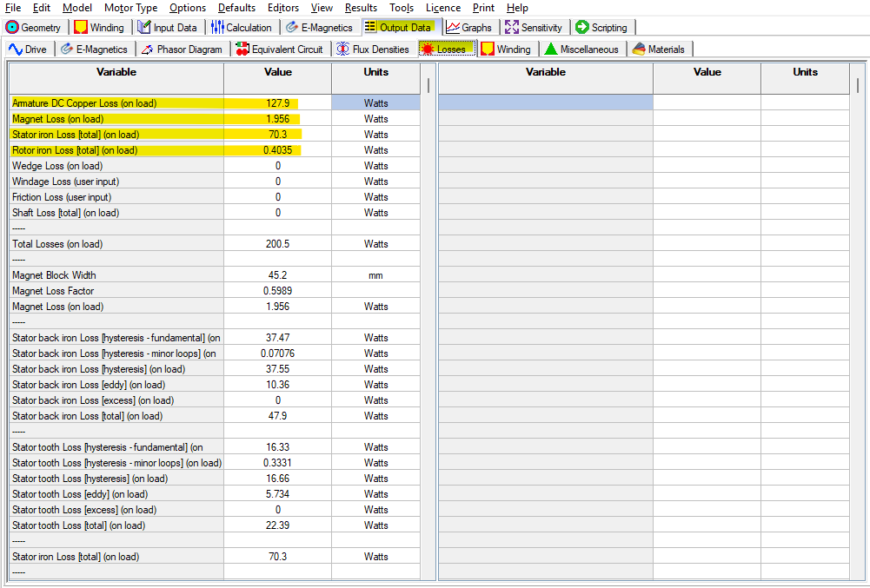Open the Materials sub-tab
Viewport: 870px width, 588px height.
(x=660, y=49)
